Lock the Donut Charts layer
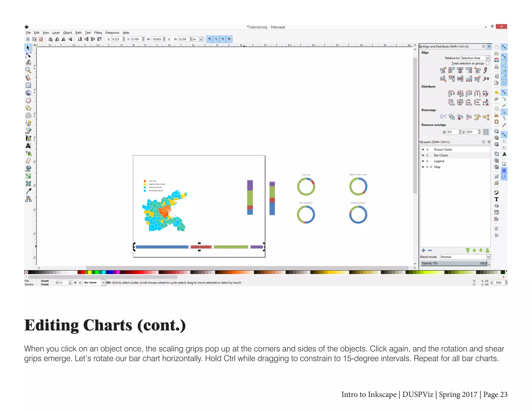Viewport: 532px width, 411px height. click(427, 150)
